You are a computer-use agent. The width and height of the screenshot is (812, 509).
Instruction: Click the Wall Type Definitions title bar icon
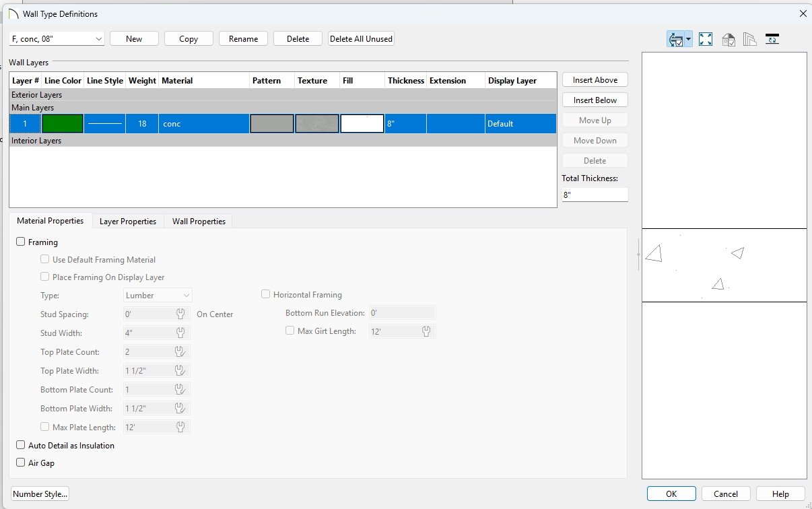click(x=13, y=13)
